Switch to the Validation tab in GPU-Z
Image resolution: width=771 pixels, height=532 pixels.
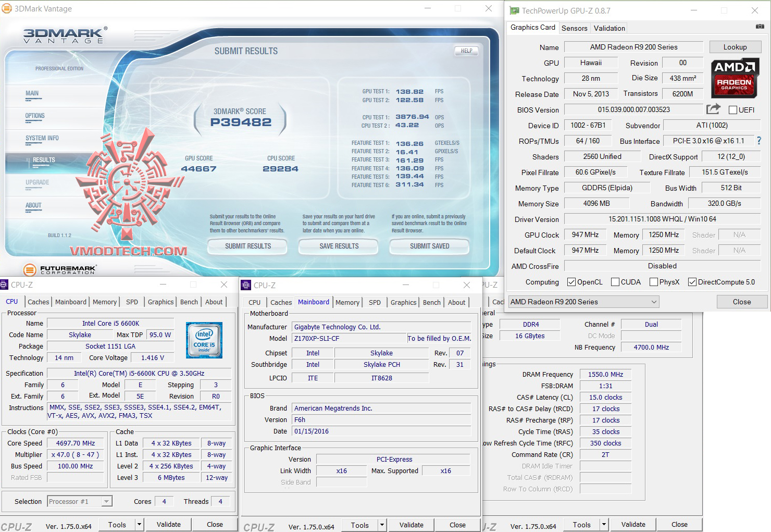[610, 28]
